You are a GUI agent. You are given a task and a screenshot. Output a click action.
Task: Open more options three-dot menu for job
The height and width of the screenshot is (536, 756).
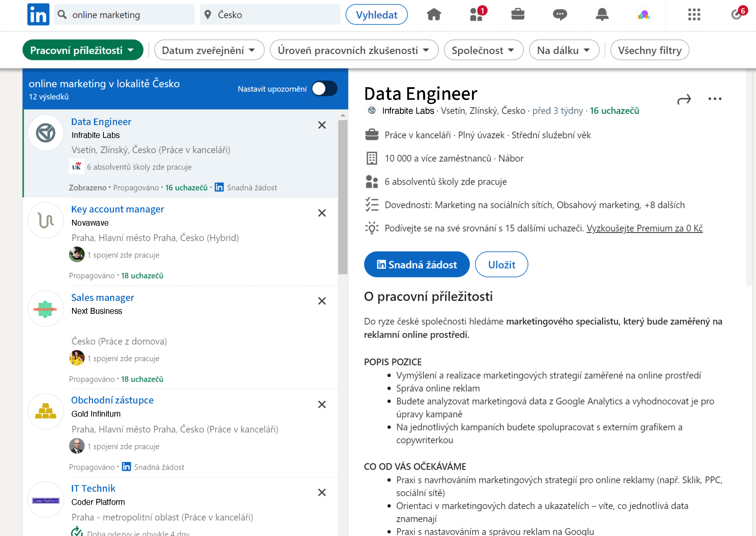click(715, 99)
